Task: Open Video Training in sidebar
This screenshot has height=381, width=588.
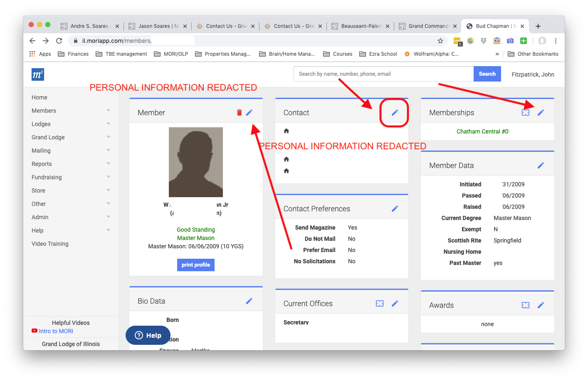Action: coord(50,244)
